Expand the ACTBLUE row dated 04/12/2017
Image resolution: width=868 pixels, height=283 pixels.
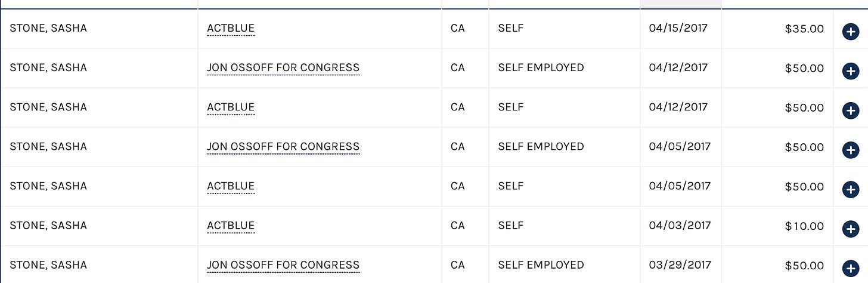[851, 110]
